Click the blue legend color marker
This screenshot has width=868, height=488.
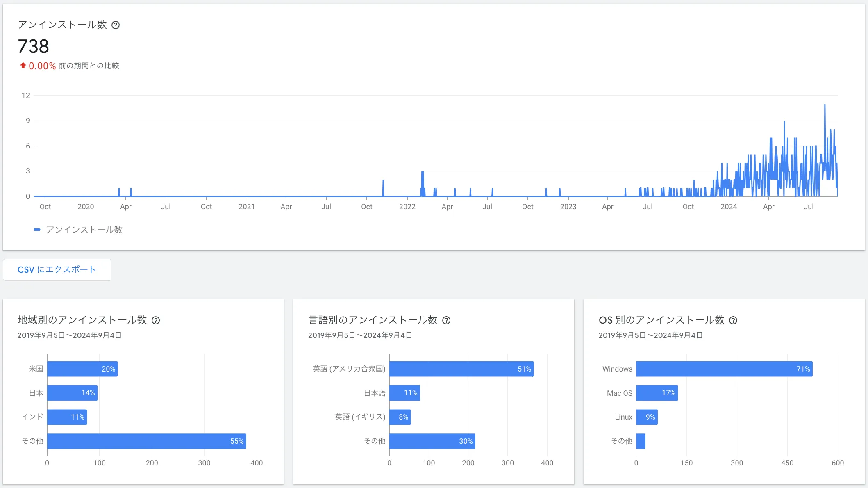pos(37,230)
